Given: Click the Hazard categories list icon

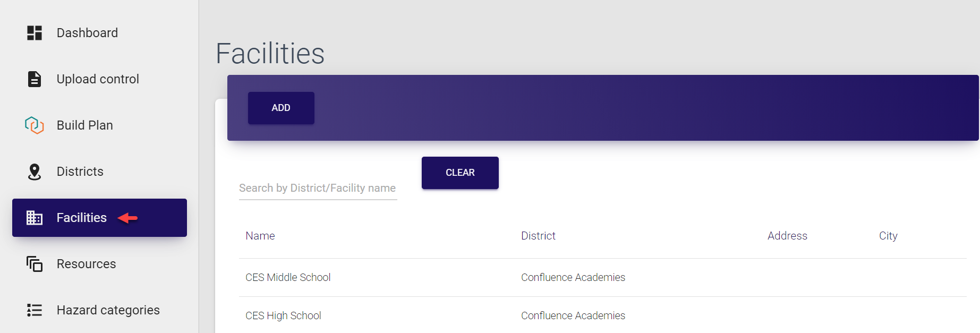Looking at the screenshot, I should coord(35,310).
